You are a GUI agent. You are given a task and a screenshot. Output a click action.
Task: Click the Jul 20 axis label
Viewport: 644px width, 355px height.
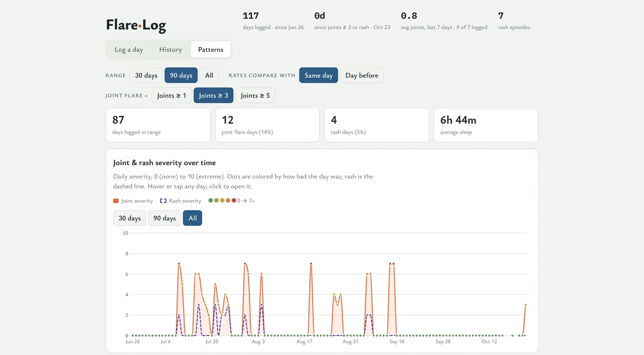[x=212, y=341]
